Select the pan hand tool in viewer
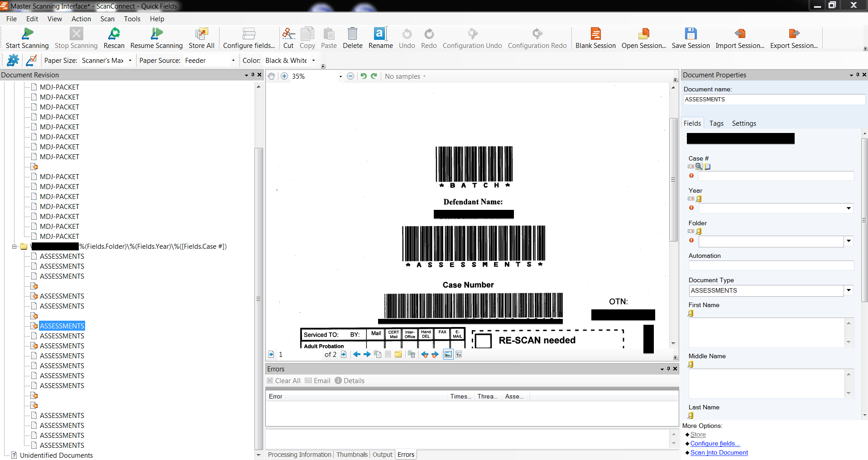Viewport: 868px width, 460px height. (271, 76)
